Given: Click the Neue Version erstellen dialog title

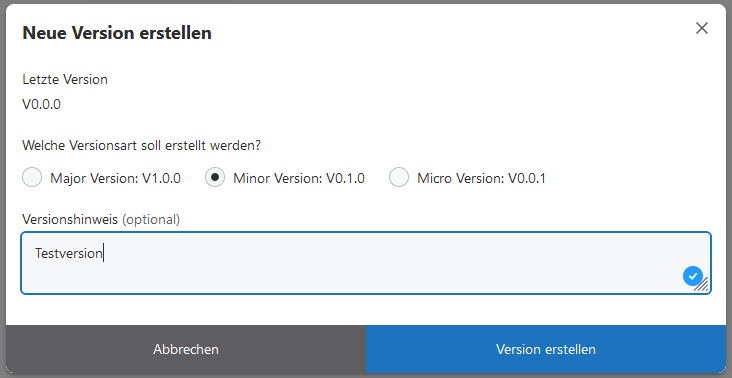Looking at the screenshot, I should point(117,33).
